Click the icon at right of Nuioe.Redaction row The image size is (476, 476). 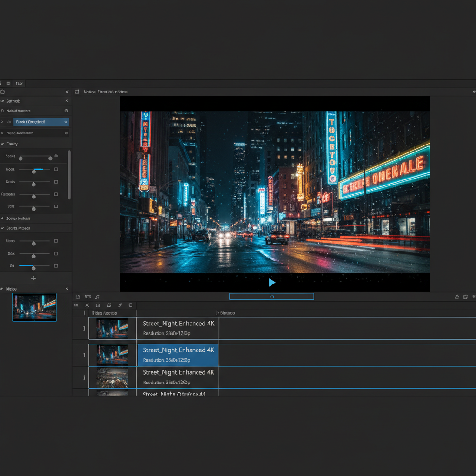pyautogui.click(x=66, y=133)
